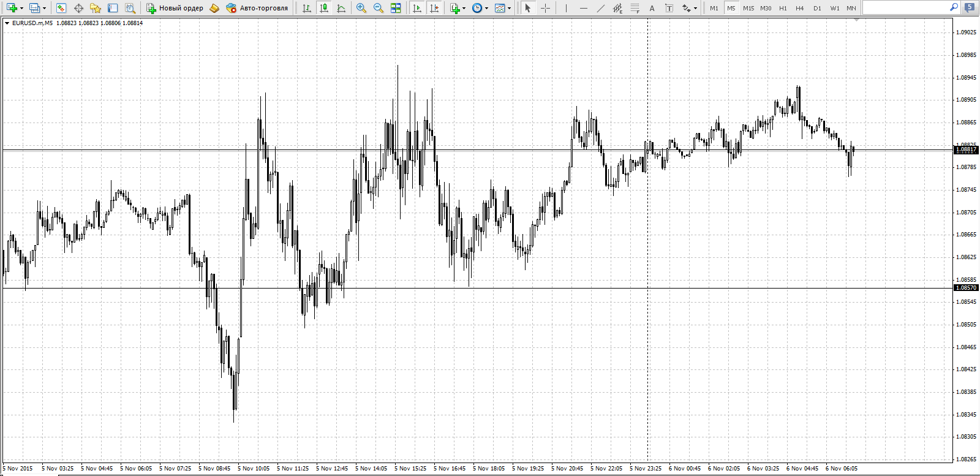Viewport: 980px width, 476px height.
Task: Open the triangle menu beside EURUSD.m,M5
Action: pyautogui.click(x=7, y=23)
